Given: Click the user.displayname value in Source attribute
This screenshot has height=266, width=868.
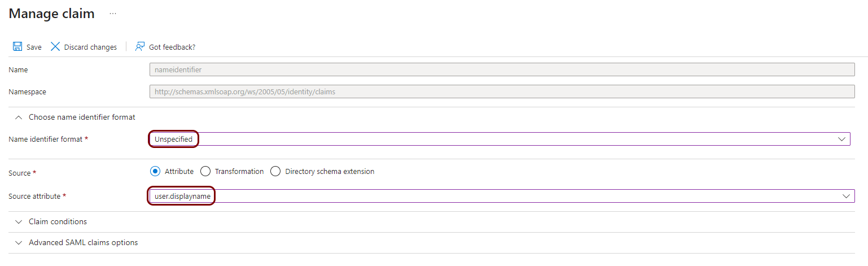Looking at the screenshot, I should (x=182, y=196).
